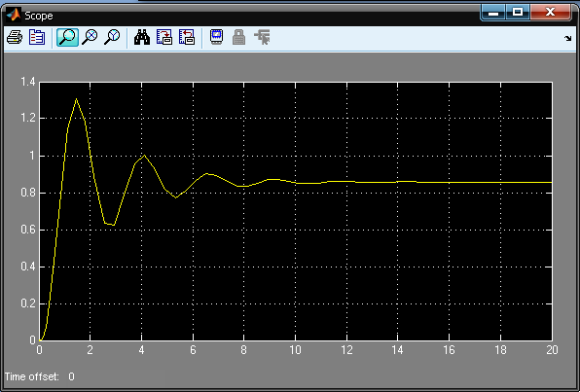Click the y-axis label 0.8
The height and width of the screenshot is (392, 580).
(28, 193)
